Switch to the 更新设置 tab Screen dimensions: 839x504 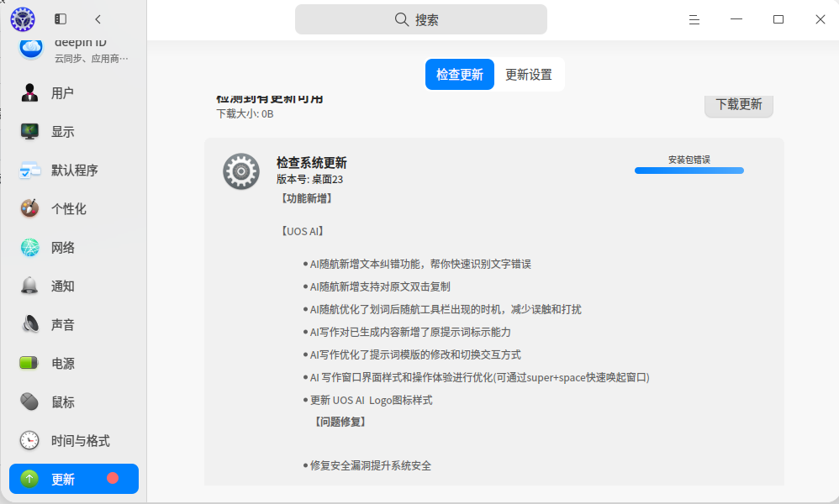tap(529, 74)
